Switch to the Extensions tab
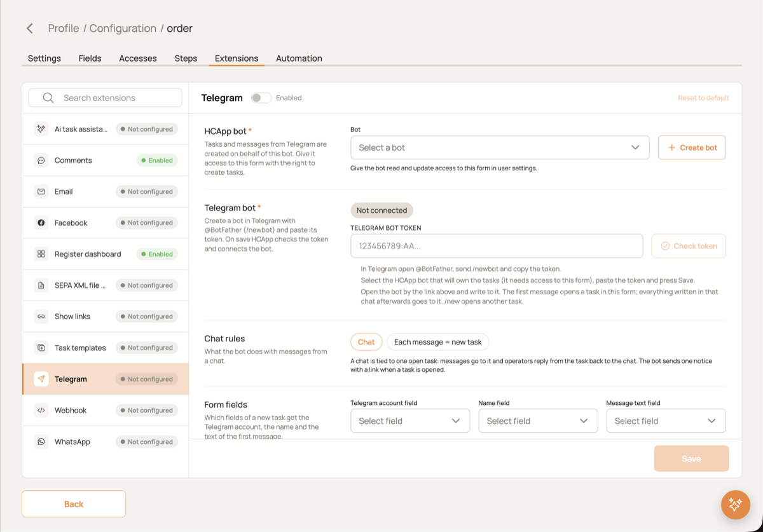 237,58
